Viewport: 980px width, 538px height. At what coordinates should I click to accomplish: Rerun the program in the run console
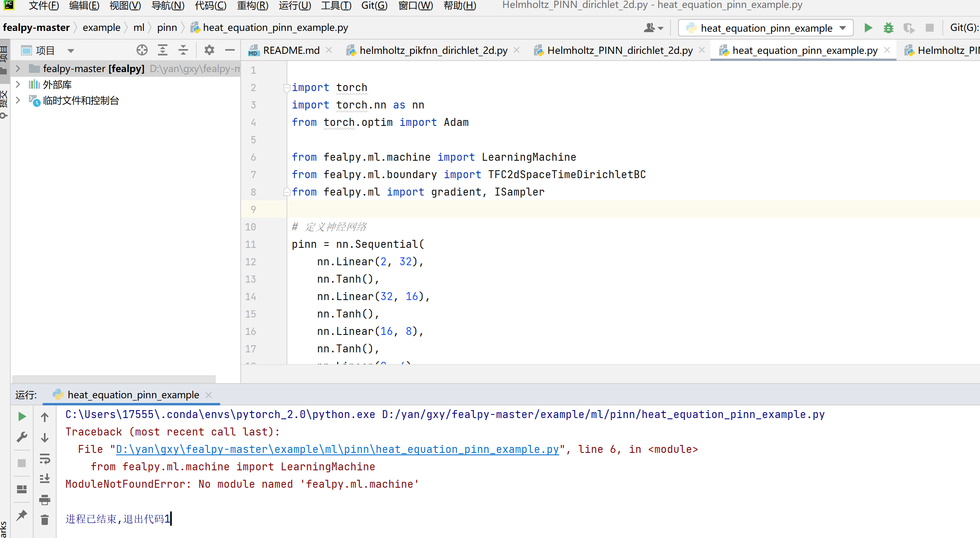click(22, 416)
